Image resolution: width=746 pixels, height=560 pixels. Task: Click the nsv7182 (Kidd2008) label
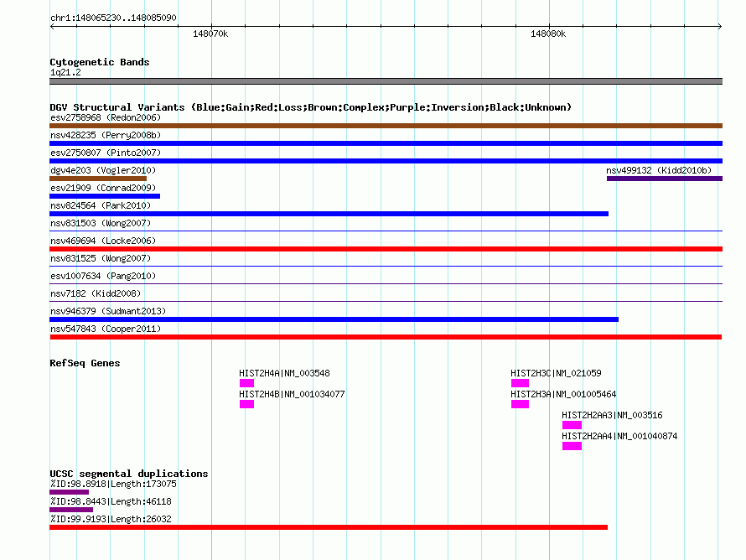pyautogui.click(x=96, y=293)
